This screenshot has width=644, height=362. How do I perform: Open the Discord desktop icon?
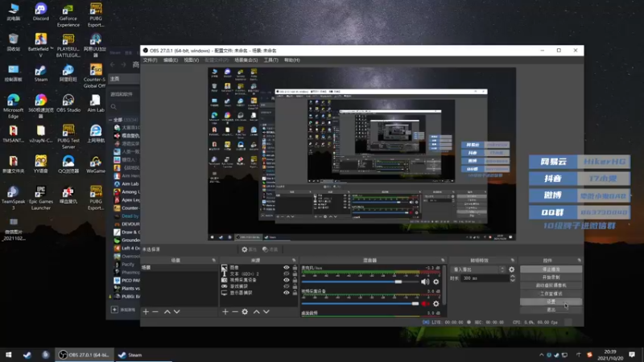[41, 12]
